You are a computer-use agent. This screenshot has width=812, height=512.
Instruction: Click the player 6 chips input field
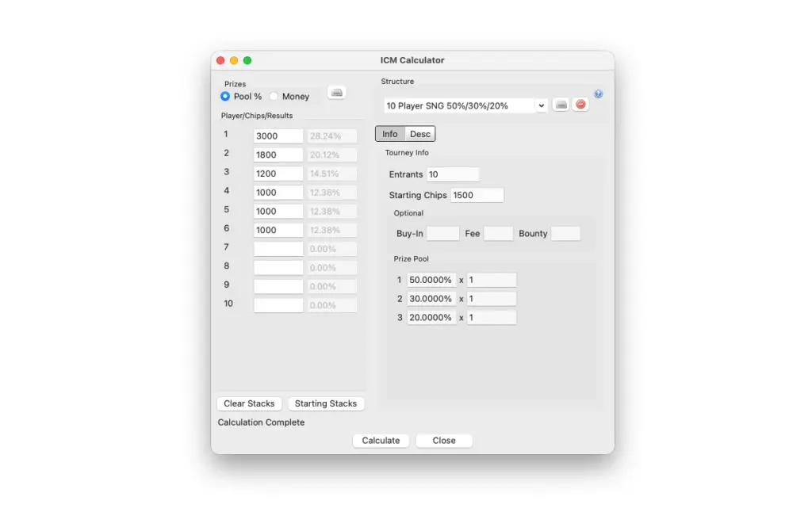click(278, 230)
